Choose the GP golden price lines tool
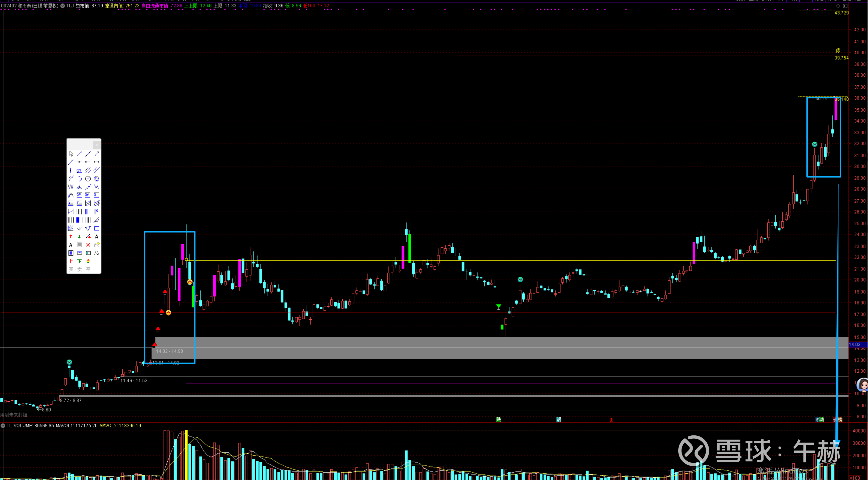Image resolution: width=868 pixels, height=480 pixels. pyautogui.click(x=79, y=195)
